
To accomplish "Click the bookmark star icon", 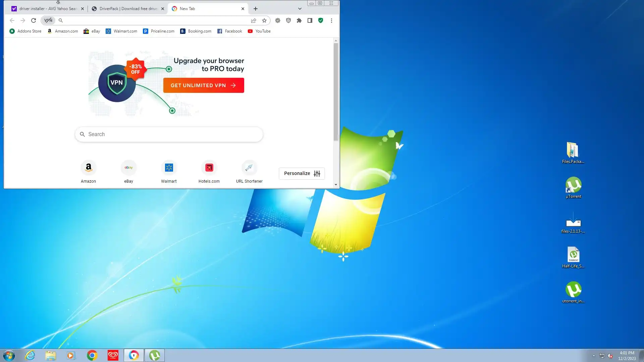I will click(x=264, y=20).
